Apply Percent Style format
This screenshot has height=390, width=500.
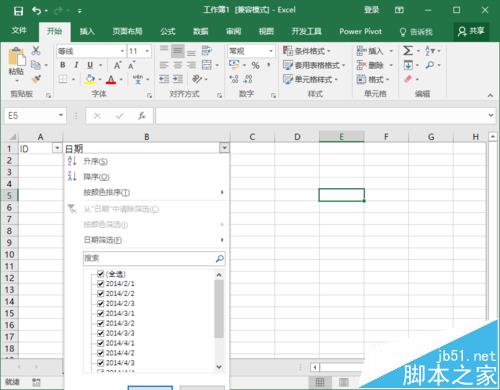[256, 65]
